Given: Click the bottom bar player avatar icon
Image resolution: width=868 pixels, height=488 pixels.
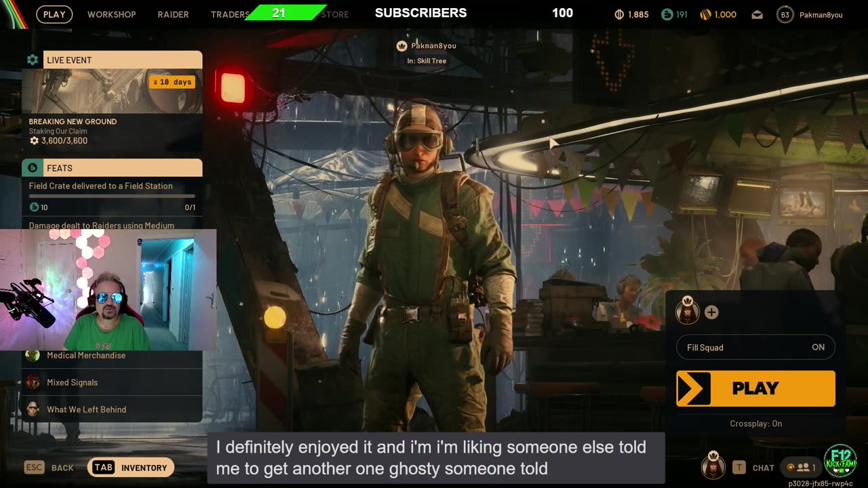Looking at the screenshot, I should [713, 466].
